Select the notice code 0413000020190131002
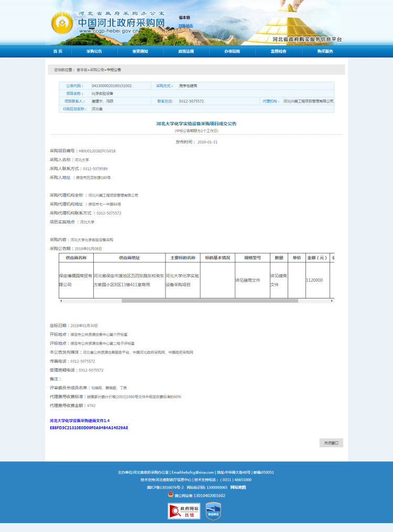This screenshot has width=393, height=532. [x=112, y=86]
